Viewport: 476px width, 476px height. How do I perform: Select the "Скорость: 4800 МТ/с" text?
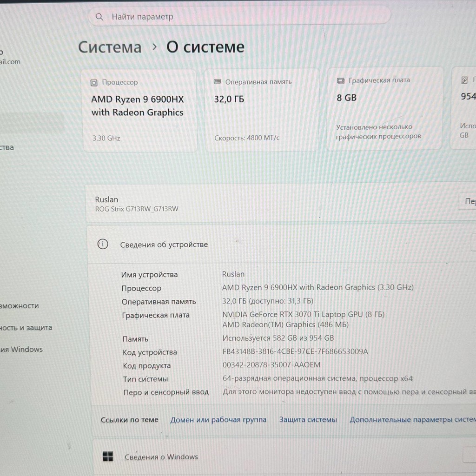click(x=246, y=138)
